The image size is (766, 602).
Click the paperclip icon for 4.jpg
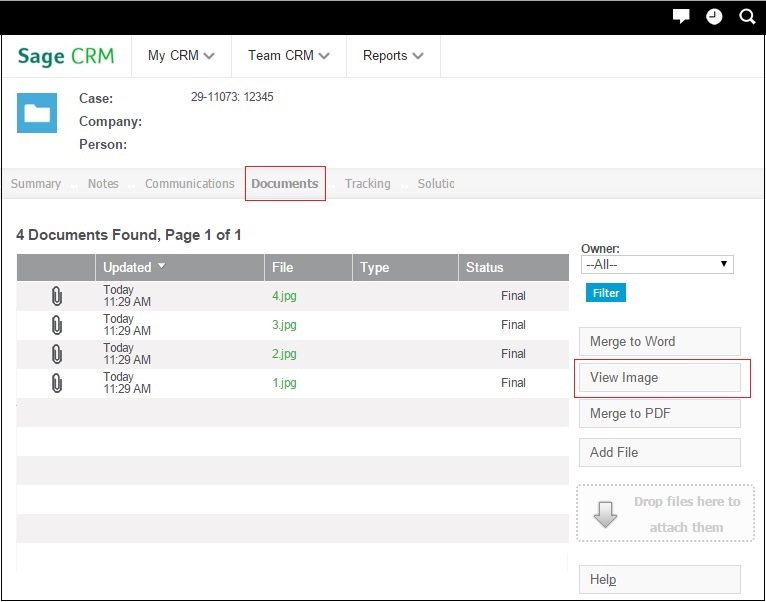(x=57, y=296)
